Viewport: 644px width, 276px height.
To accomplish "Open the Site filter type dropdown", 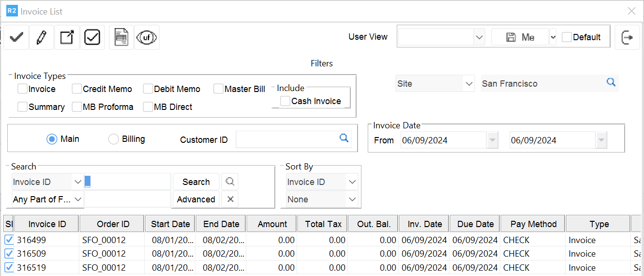I will pos(468,84).
